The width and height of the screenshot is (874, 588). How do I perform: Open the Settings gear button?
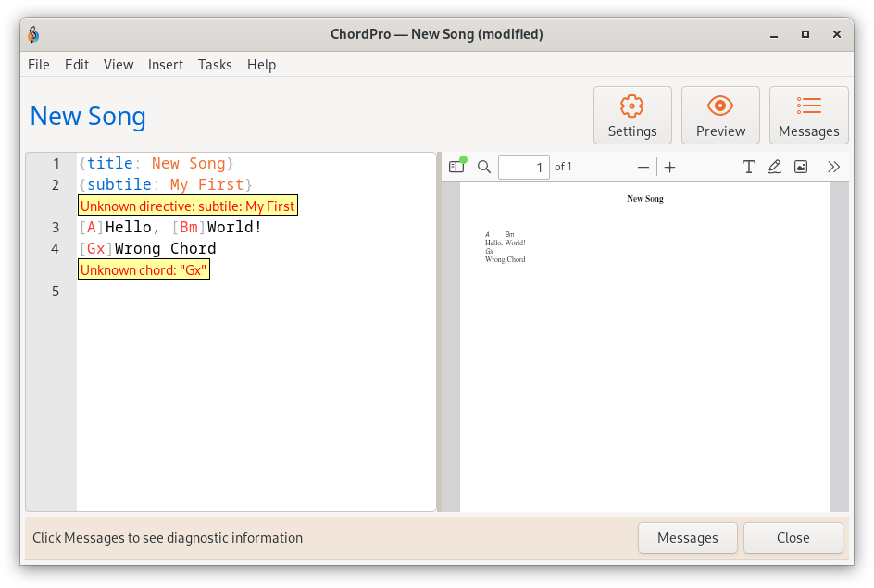[632, 116]
